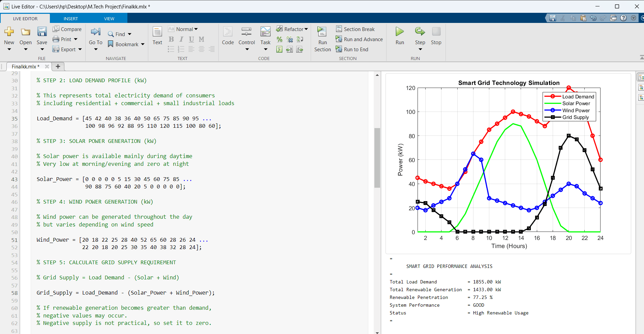Viewport: 644px width, 334px height.
Task: Toggle italic text formatting
Action: click(x=181, y=39)
